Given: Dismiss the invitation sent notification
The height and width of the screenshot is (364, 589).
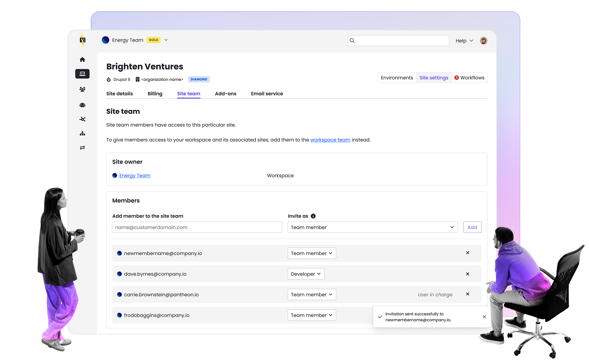Looking at the screenshot, I should point(484,317).
